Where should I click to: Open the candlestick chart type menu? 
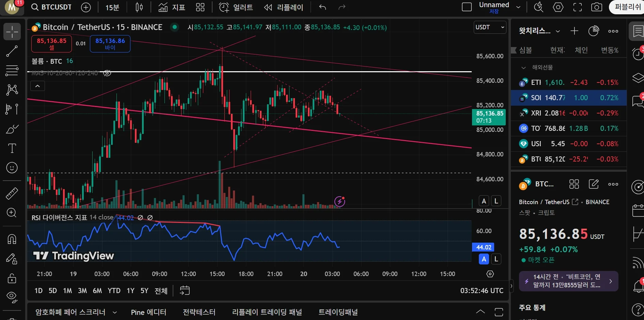tap(139, 7)
